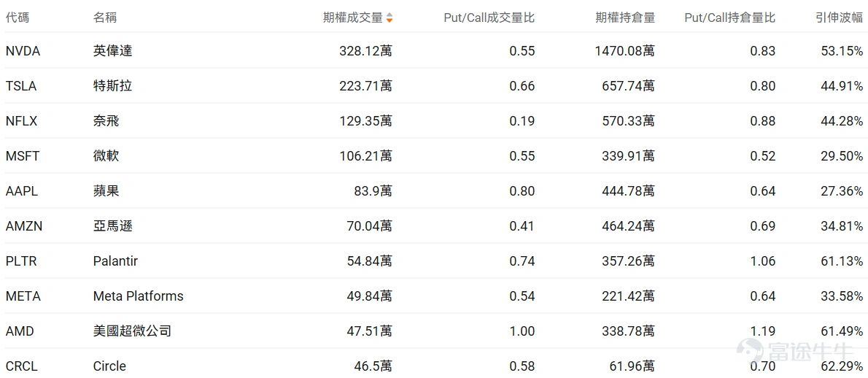Open the MSFT ticker code
Image resolution: width=868 pixels, height=378 pixels.
click(23, 156)
